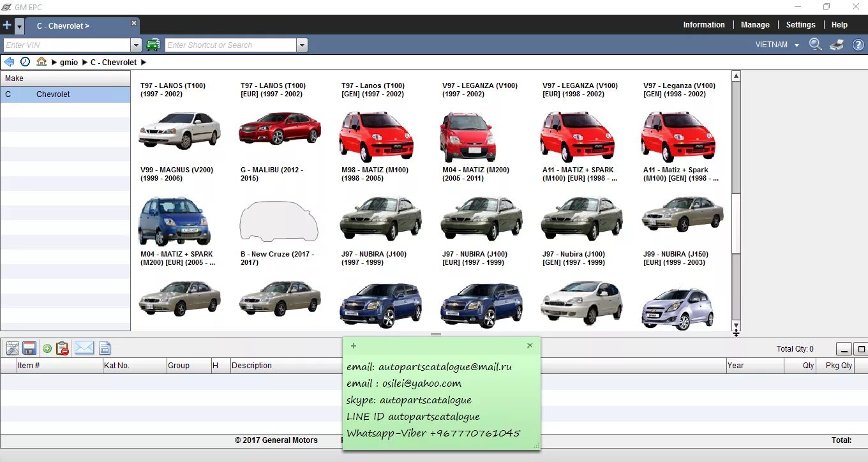Email the picklist with the envelope icon

tap(84, 348)
